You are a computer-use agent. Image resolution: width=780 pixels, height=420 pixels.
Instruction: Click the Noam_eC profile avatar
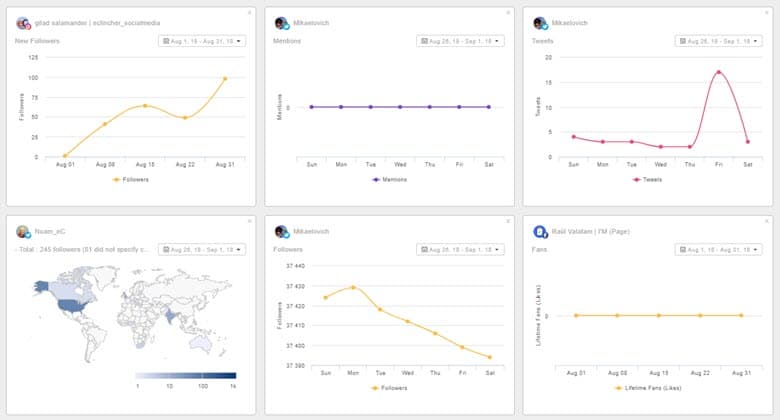tap(23, 231)
